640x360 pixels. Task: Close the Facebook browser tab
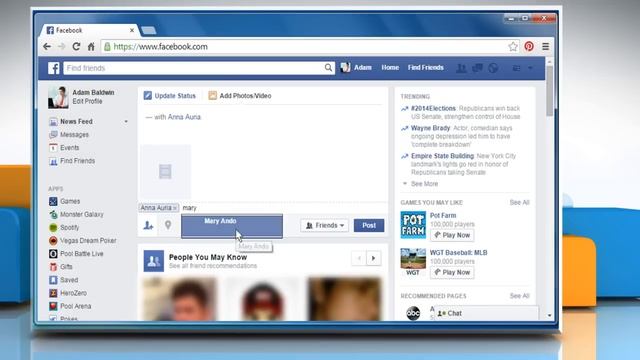click(x=132, y=30)
